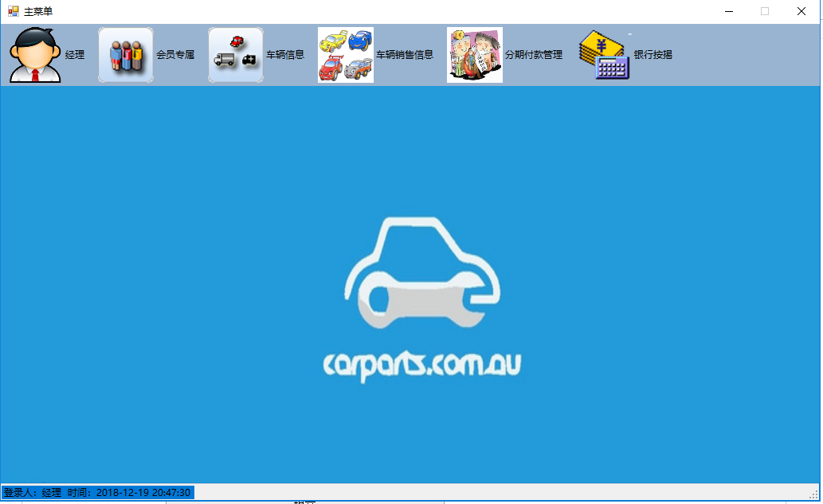
Task: Minimize the 主菜单 window
Action: [x=729, y=11]
